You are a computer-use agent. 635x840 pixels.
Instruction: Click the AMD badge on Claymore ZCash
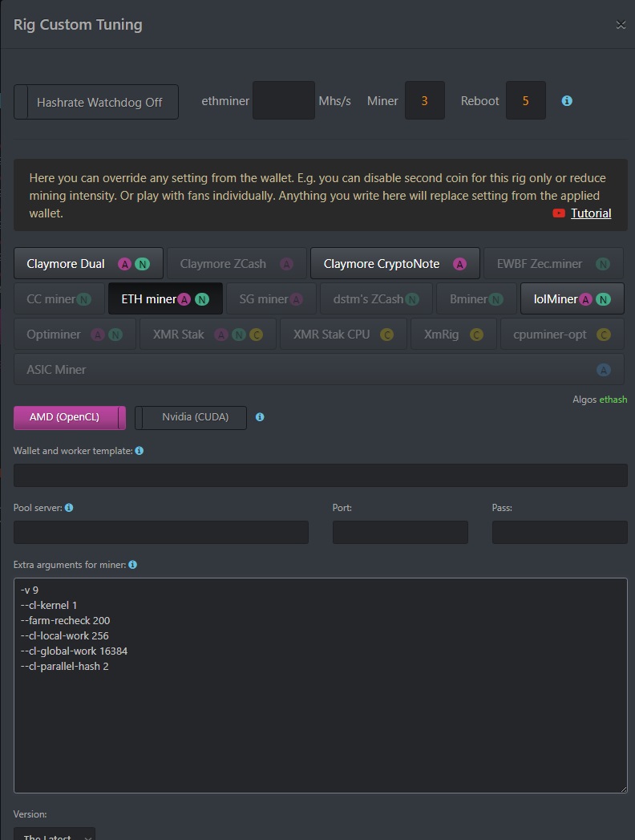coord(286,264)
